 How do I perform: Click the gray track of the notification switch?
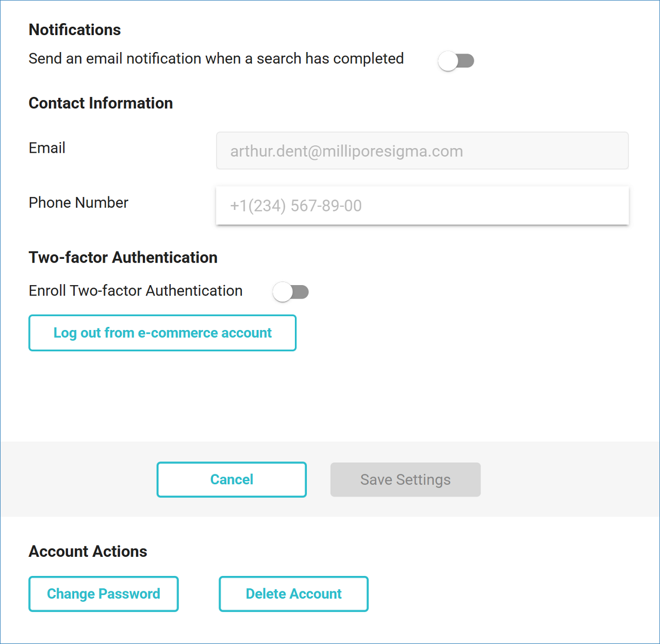click(x=467, y=61)
